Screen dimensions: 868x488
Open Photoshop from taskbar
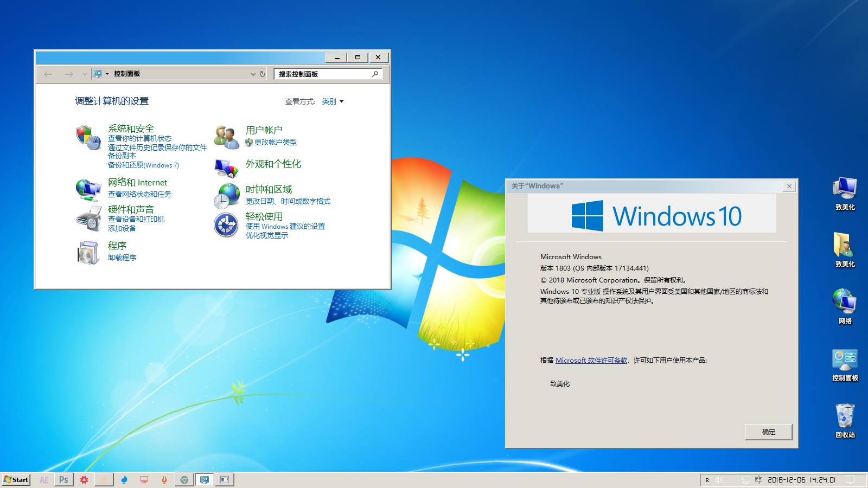pyautogui.click(x=64, y=480)
